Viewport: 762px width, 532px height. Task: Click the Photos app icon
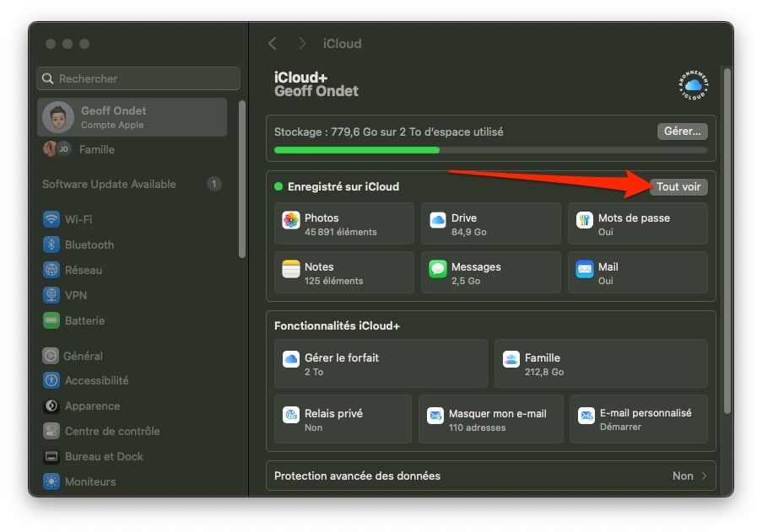[x=290, y=220]
